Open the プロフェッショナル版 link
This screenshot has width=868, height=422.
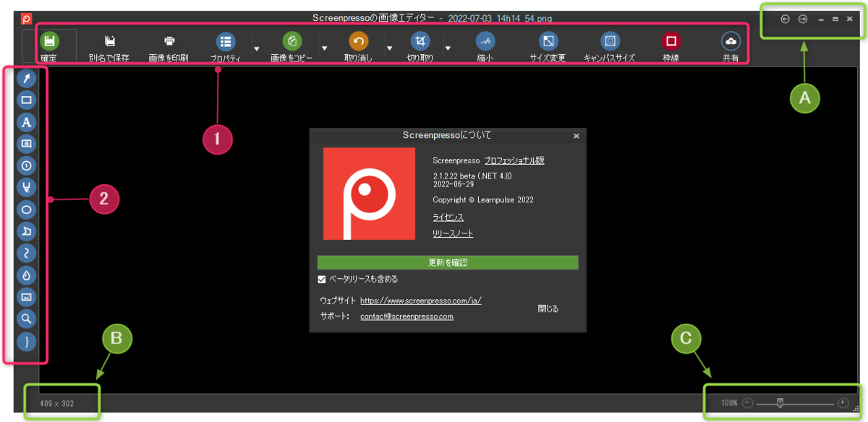click(x=514, y=160)
